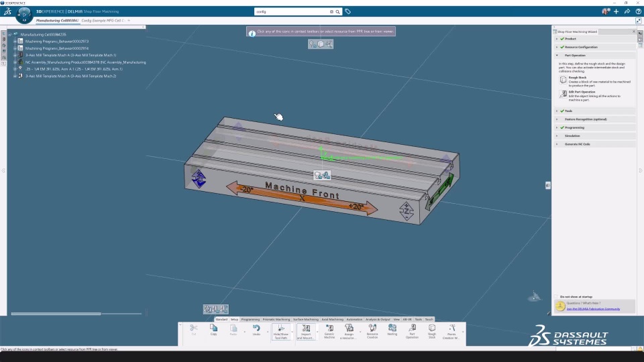644x362 pixels.
Task: Toggle the Hide/Show Tool Path command
Action: coord(281,332)
